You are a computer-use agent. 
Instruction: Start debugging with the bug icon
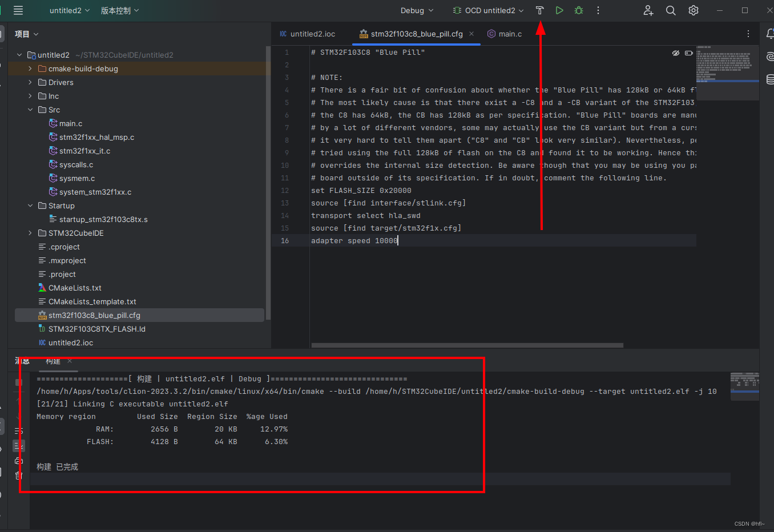click(579, 10)
